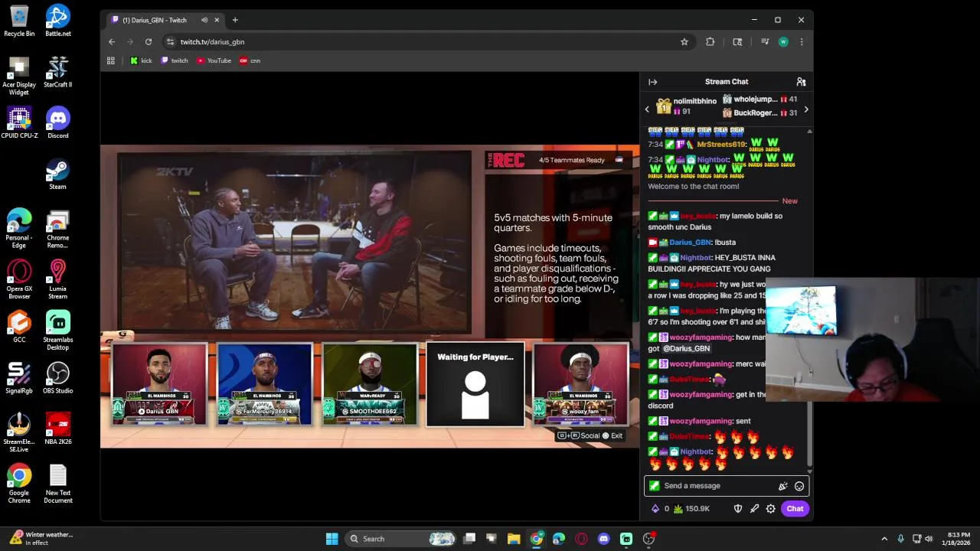Image resolution: width=980 pixels, height=551 pixels.
Task: Open the emote picker in chat
Action: click(799, 486)
